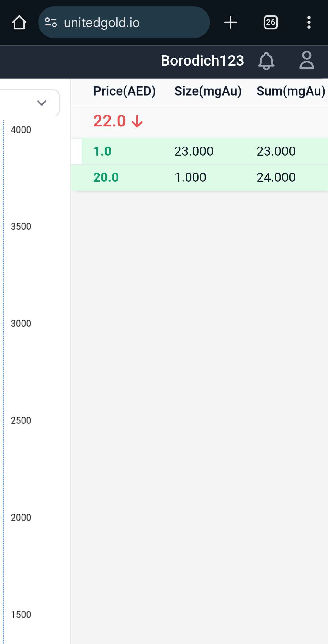Open the tab switcher showing 26 tabs
Viewport: 328px width, 644px height.
[x=270, y=22]
